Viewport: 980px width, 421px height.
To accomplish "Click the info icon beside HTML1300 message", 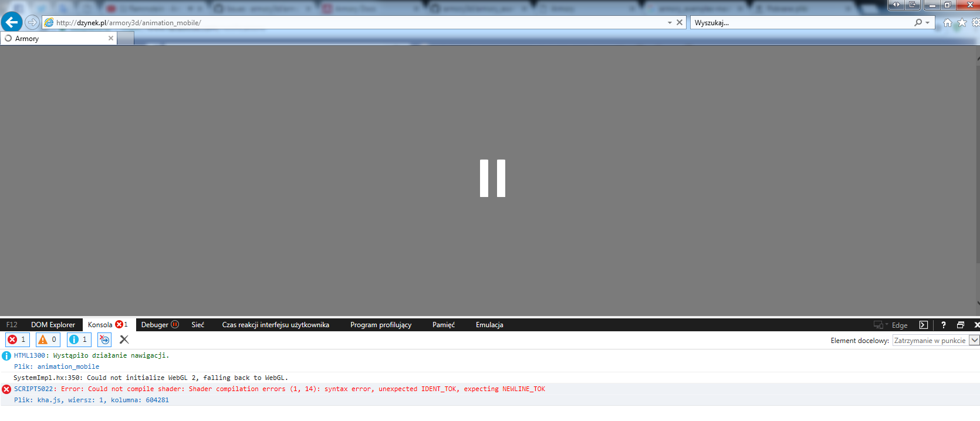I will (x=6, y=355).
